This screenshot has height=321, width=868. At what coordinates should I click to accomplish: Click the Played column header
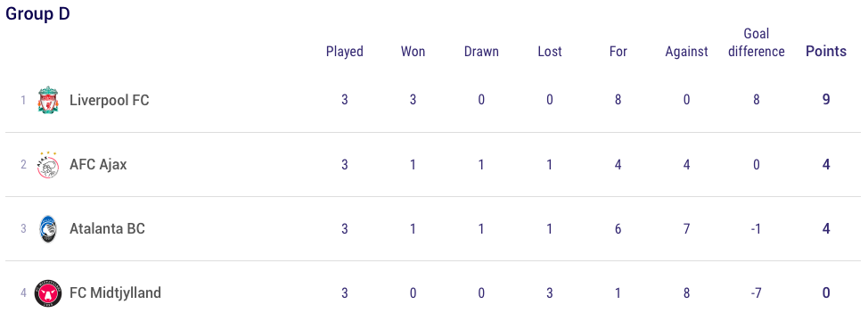point(344,52)
